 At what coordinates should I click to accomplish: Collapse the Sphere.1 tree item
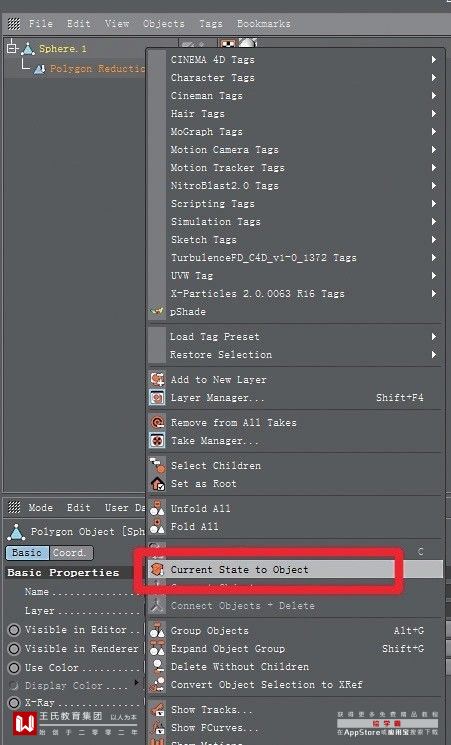(x=12, y=48)
